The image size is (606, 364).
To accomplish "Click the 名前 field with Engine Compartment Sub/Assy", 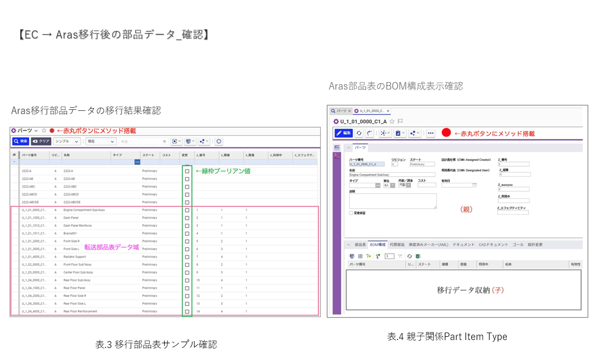I will point(392,175).
